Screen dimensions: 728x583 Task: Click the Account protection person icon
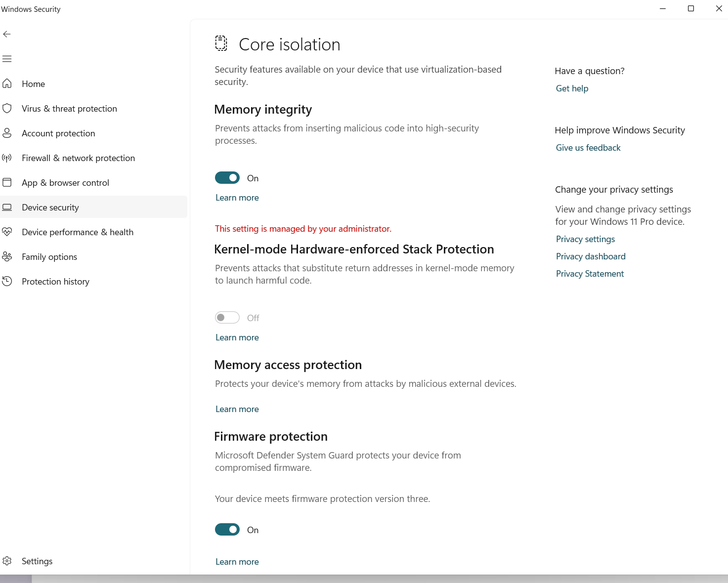coord(7,133)
